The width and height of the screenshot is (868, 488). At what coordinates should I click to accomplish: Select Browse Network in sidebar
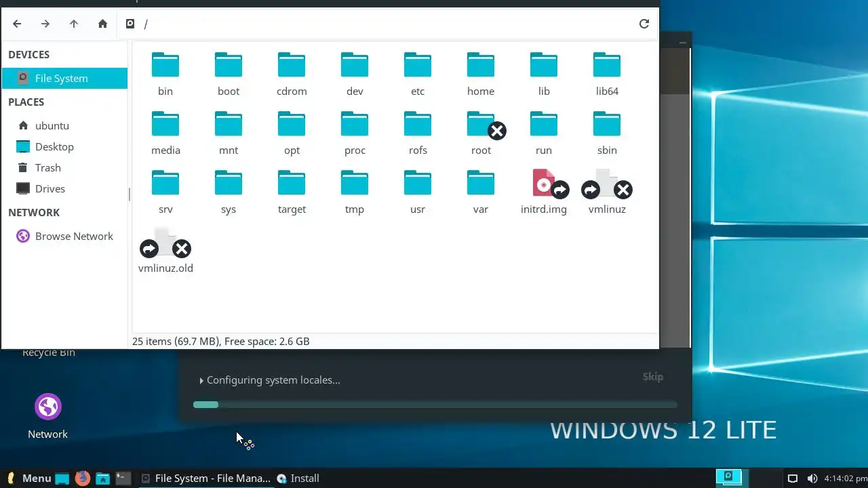click(64, 236)
